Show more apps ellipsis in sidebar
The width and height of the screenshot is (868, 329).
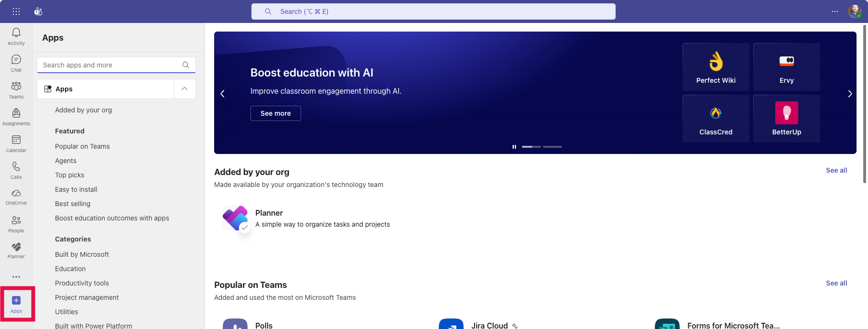tap(16, 277)
